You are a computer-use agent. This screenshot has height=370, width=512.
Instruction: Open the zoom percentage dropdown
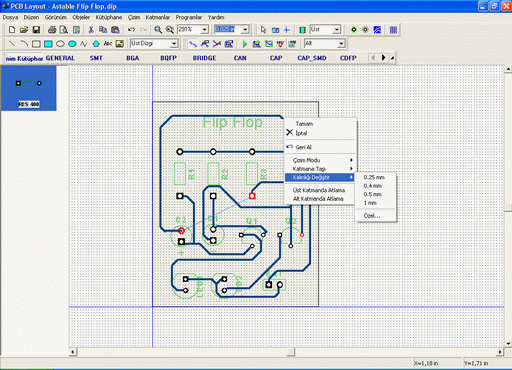pos(205,30)
